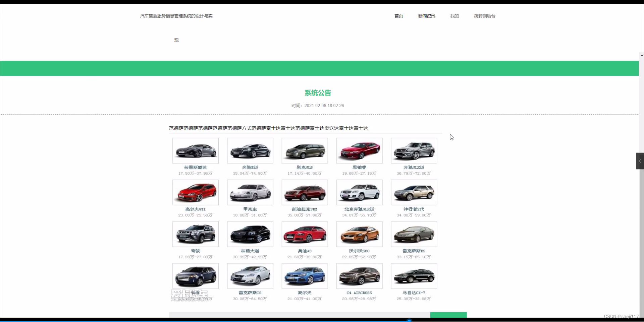
Task: Open the 劳恩斯酷派 car thumbnail
Action: click(196, 151)
